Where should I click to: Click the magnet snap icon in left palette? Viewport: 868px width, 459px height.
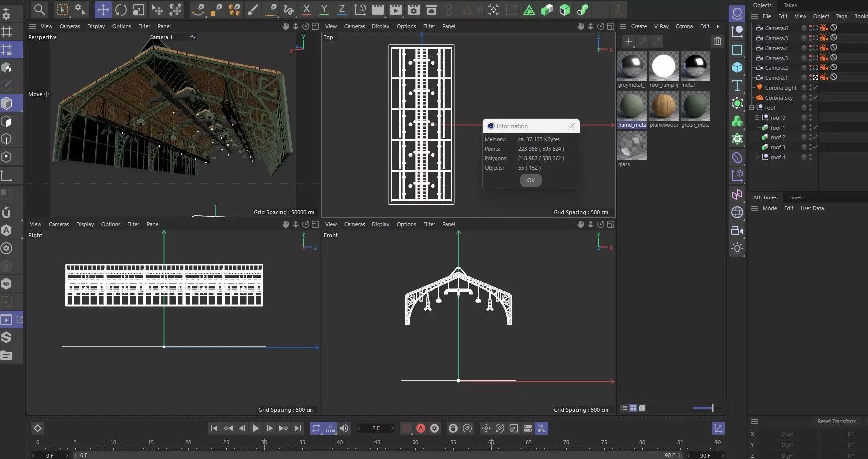(6, 212)
